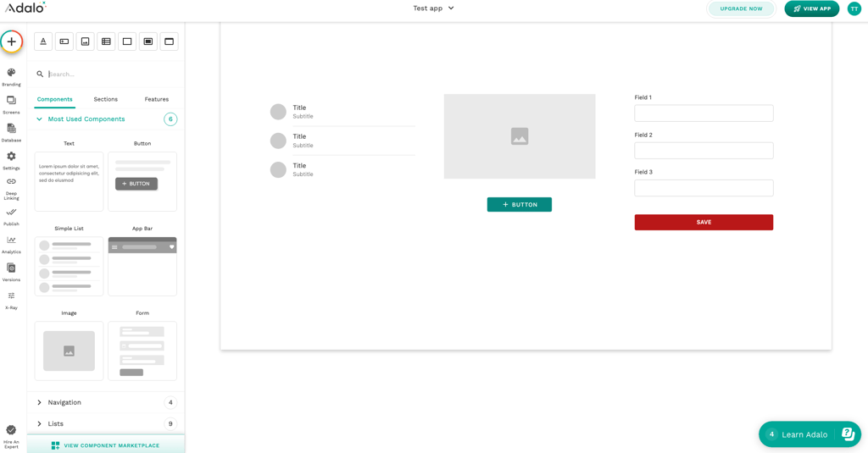868x453 pixels.
Task: Click the Upgrade Now button
Action: [741, 8]
